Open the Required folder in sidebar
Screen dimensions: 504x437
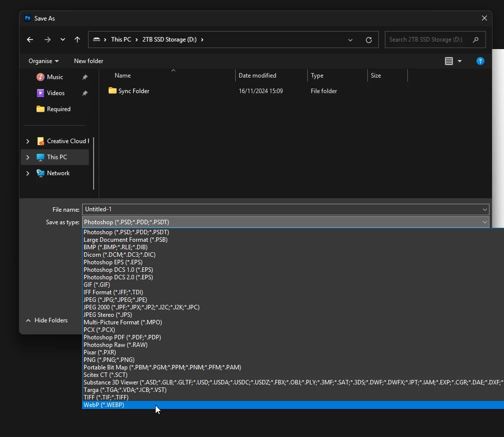(x=59, y=109)
